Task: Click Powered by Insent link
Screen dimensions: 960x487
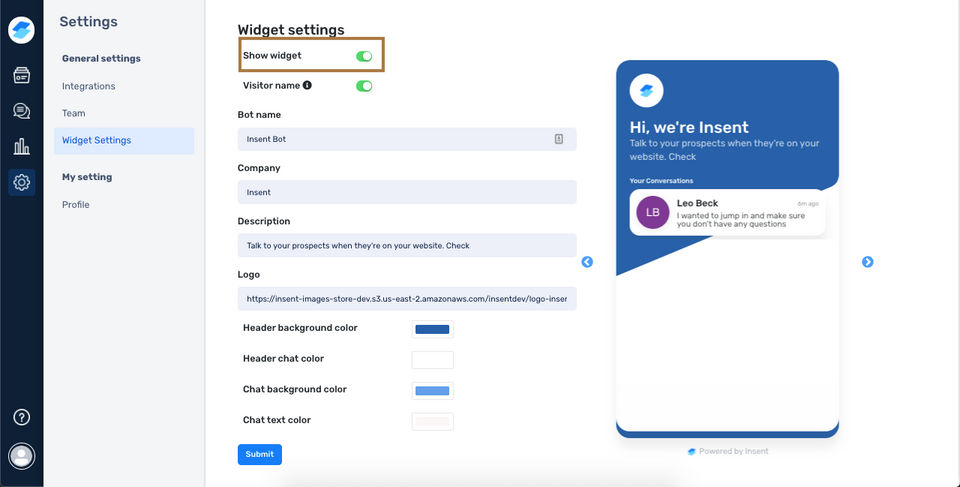Action: (x=727, y=451)
